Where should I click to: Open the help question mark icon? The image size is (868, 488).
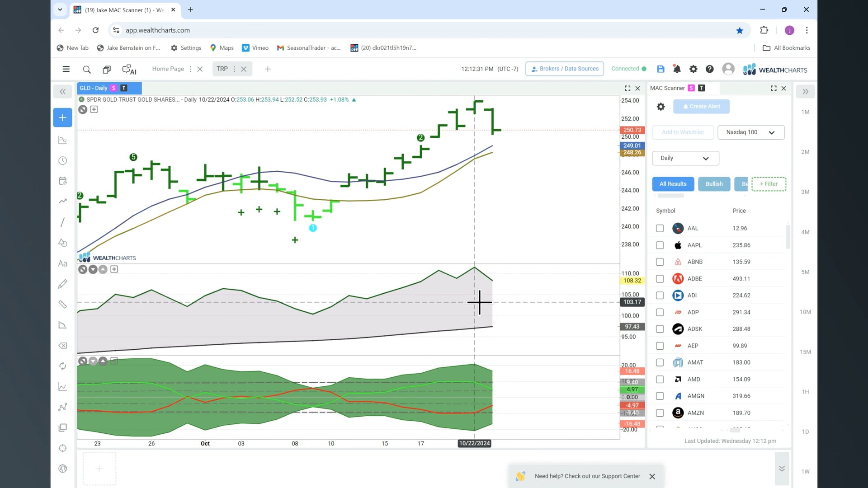pos(710,69)
